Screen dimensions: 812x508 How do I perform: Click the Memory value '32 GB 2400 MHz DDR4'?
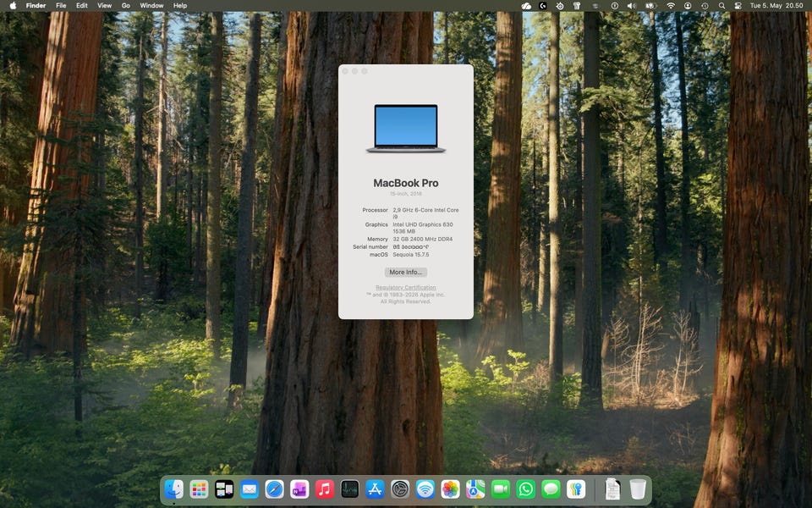pos(423,239)
